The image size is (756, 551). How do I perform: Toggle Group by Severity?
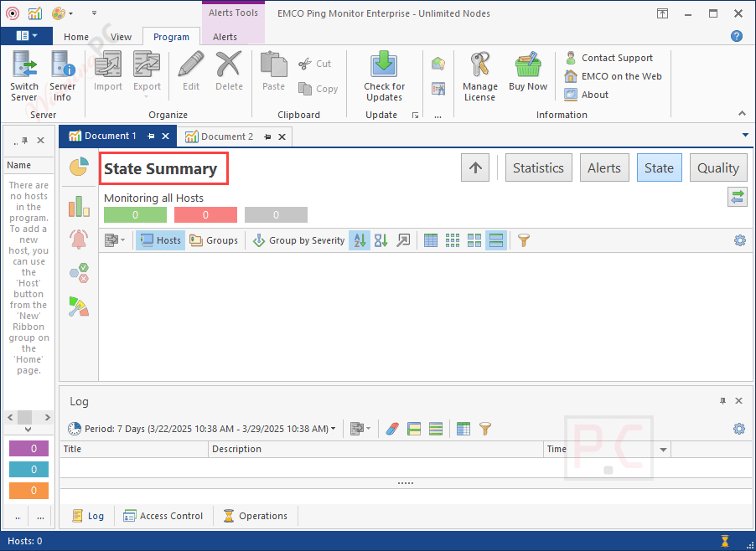pyautogui.click(x=299, y=239)
